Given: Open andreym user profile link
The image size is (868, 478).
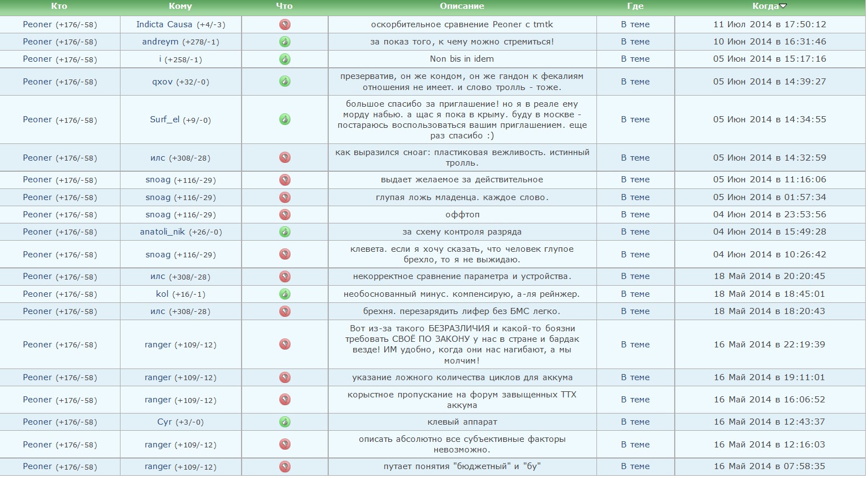Looking at the screenshot, I should (160, 42).
